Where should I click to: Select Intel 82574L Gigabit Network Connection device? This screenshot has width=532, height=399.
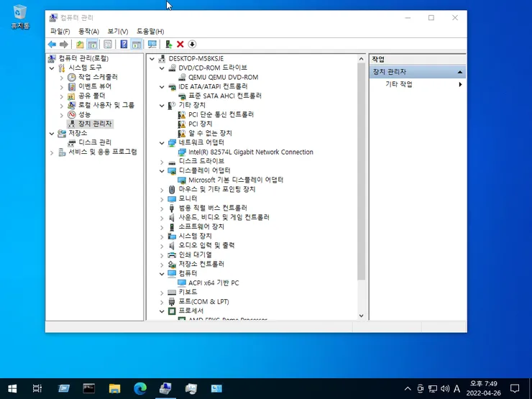251,152
